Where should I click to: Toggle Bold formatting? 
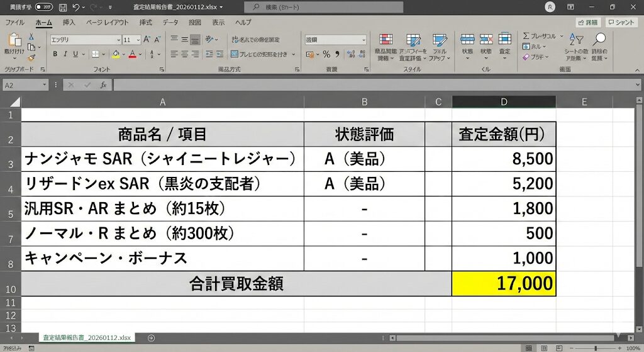coord(55,54)
